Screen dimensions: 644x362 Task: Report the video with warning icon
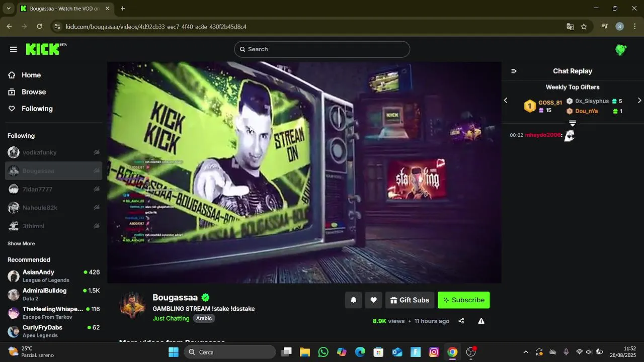(x=481, y=321)
